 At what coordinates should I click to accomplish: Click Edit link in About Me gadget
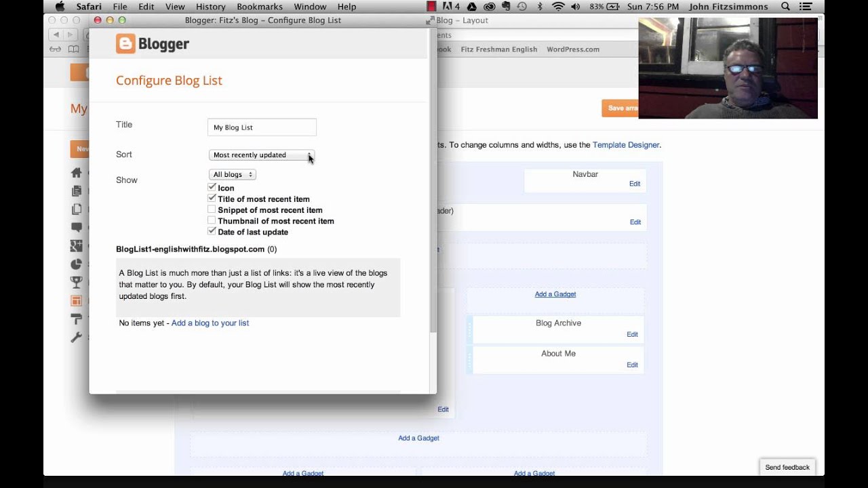[632, 365]
